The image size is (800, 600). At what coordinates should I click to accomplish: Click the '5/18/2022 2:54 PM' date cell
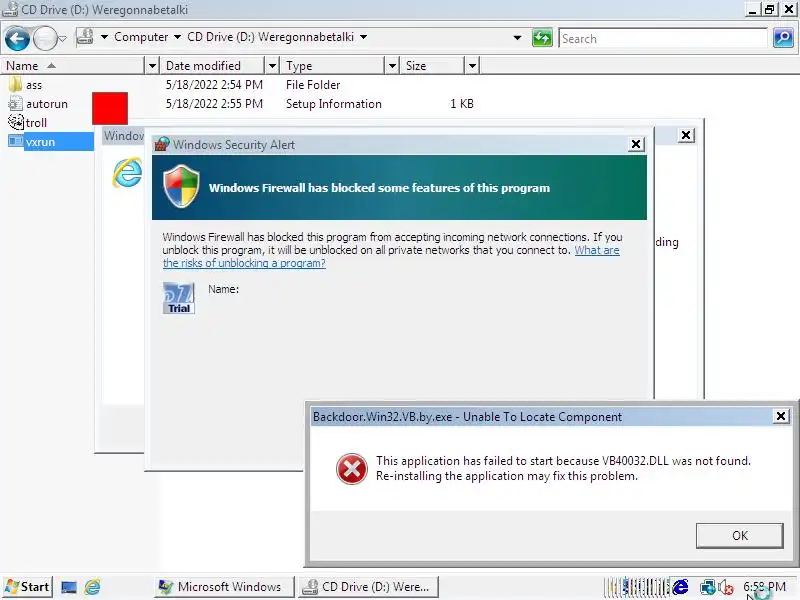[x=214, y=85]
